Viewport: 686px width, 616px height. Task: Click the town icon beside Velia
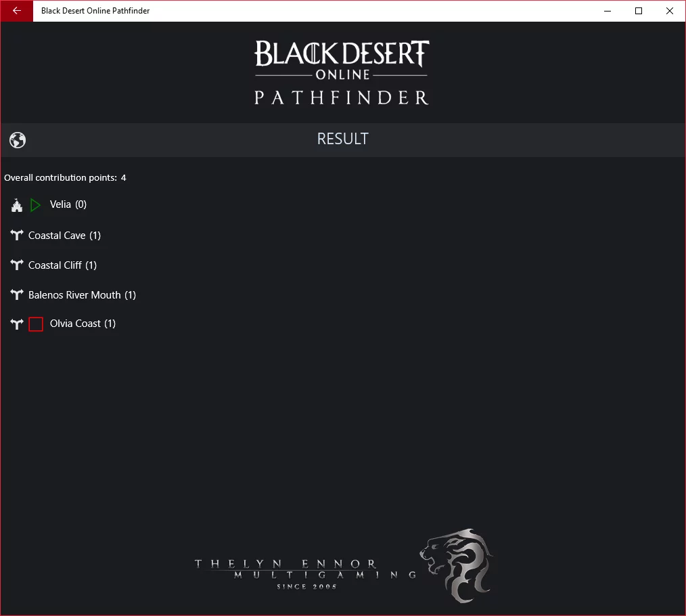point(17,205)
